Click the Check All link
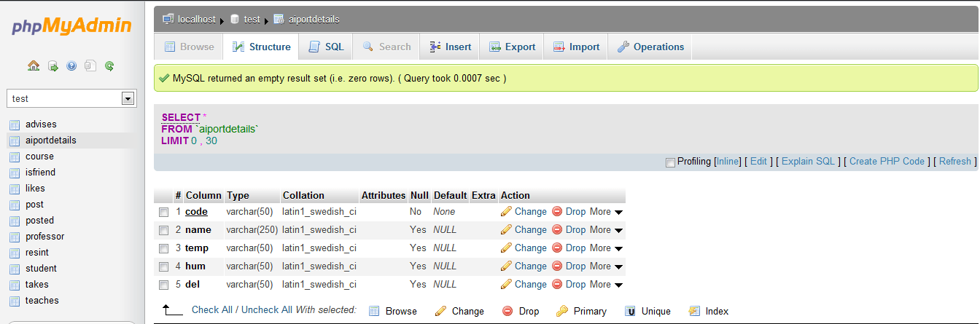 click(216, 310)
